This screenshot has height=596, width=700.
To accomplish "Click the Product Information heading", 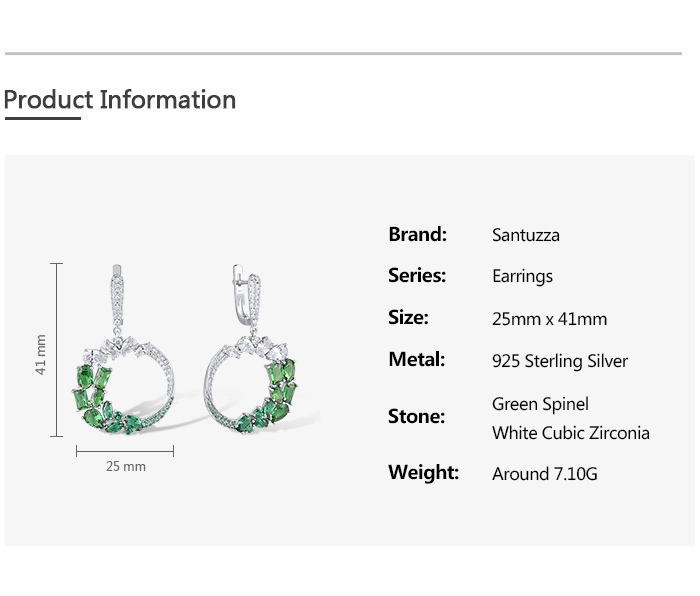I will tap(120, 100).
